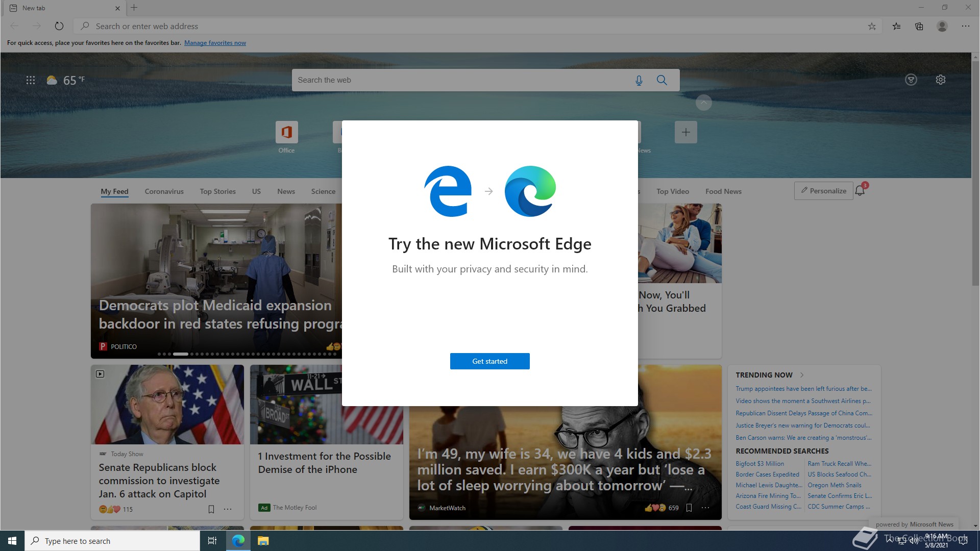
Task: Add this page to favorites star
Action: [872, 27]
